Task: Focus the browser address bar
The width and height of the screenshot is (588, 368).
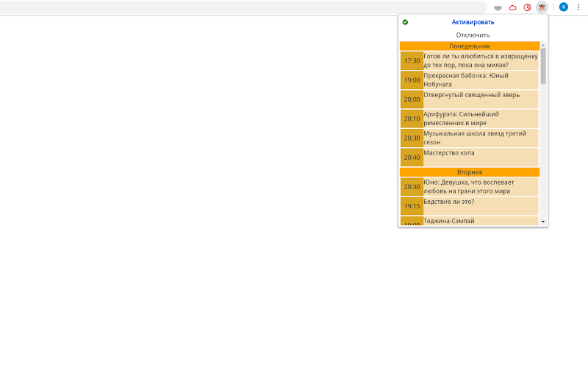Action: point(242,7)
